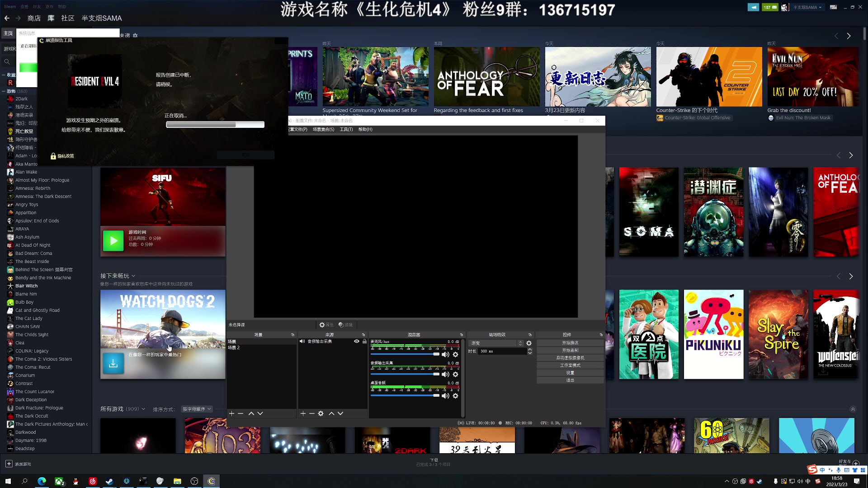Add a new source with the plus icon
The width and height of the screenshot is (868, 488).
pos(302,413)
